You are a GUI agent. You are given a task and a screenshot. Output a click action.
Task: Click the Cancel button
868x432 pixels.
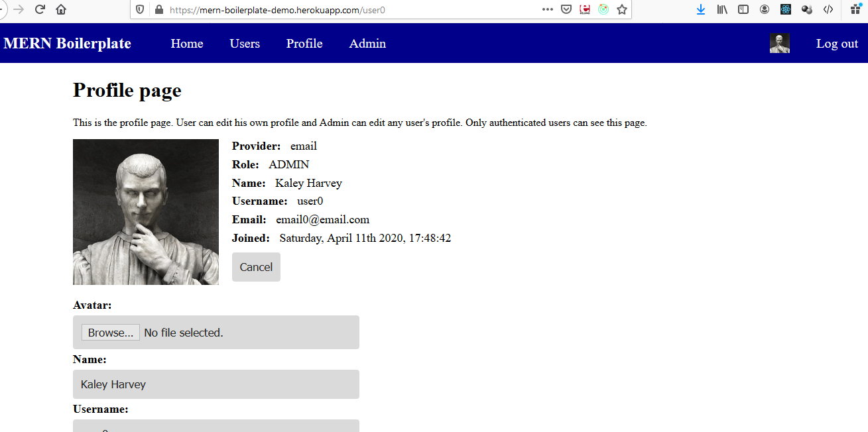[256, 267]
